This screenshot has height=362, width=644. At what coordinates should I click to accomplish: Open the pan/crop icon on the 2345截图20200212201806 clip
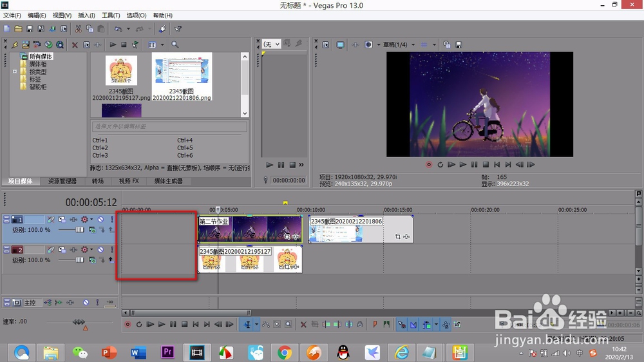397,236
